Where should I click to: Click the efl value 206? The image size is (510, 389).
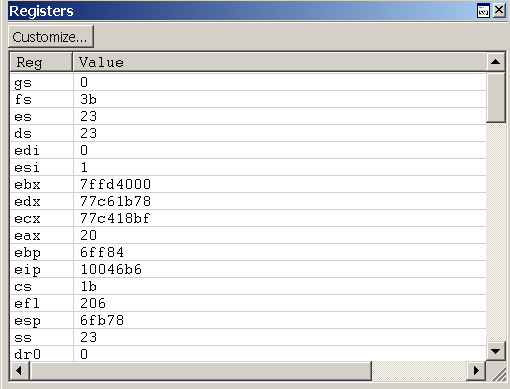[93, 303]
